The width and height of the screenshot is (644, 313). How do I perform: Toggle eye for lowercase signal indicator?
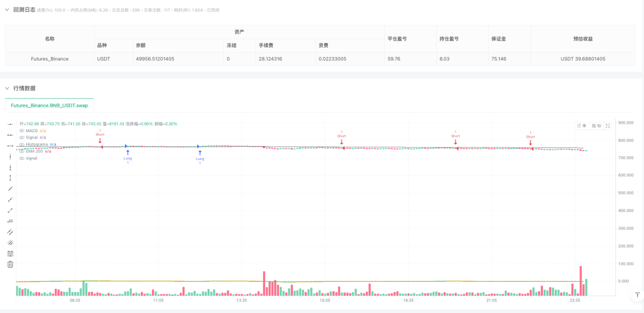21,158
